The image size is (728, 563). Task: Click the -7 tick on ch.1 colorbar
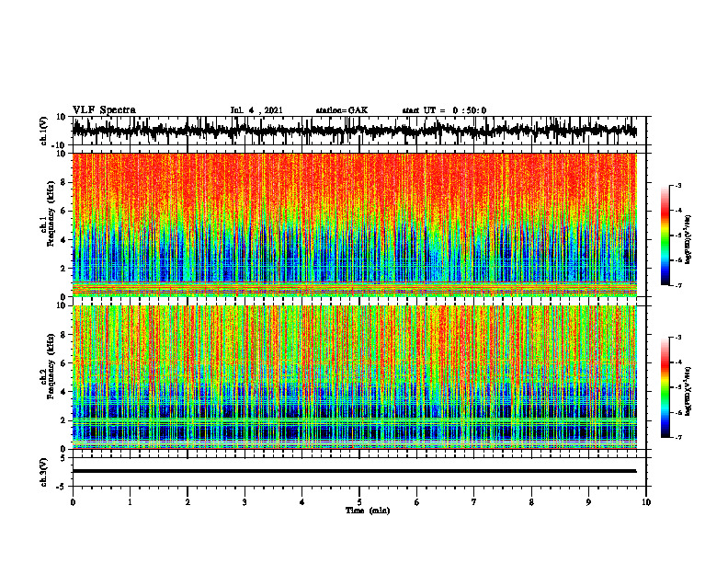[677, 285]
